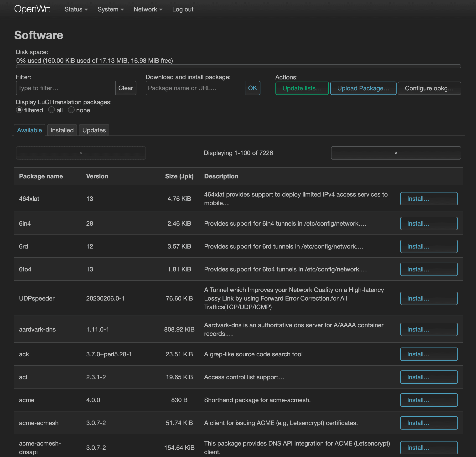Open the Network dropdown menu
476x457 pixels.
click(148, 10)
